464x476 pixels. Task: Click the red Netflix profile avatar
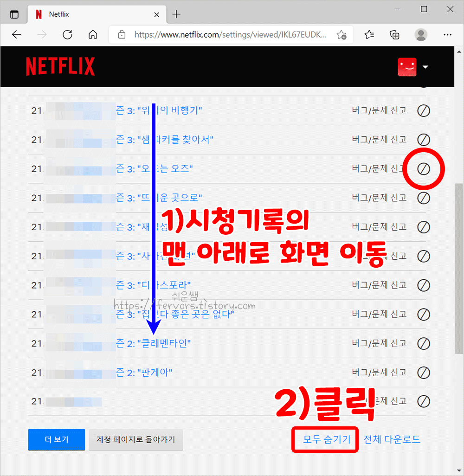(407, 67)
